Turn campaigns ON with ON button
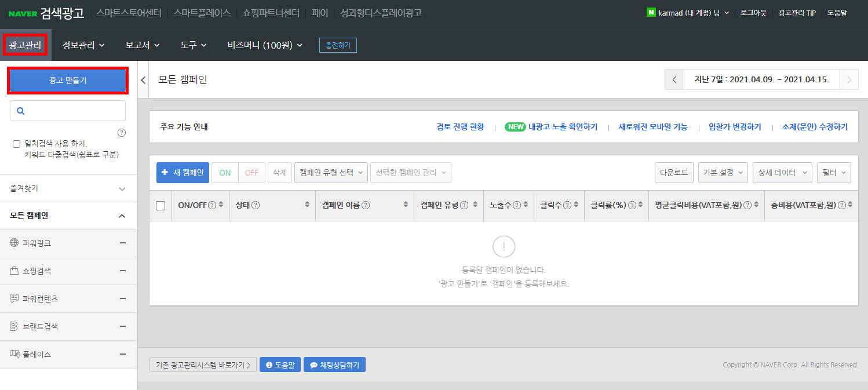 coord(225,173)
